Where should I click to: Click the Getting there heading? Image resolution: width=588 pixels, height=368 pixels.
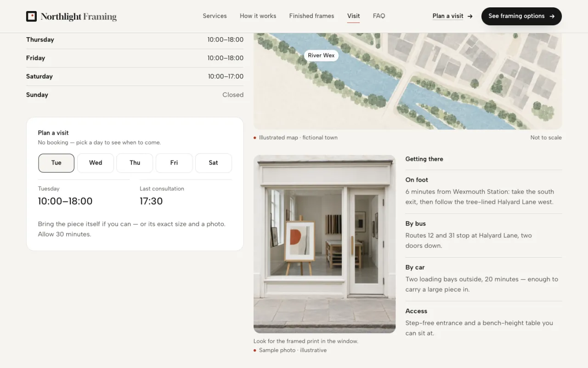coord(424,159)
